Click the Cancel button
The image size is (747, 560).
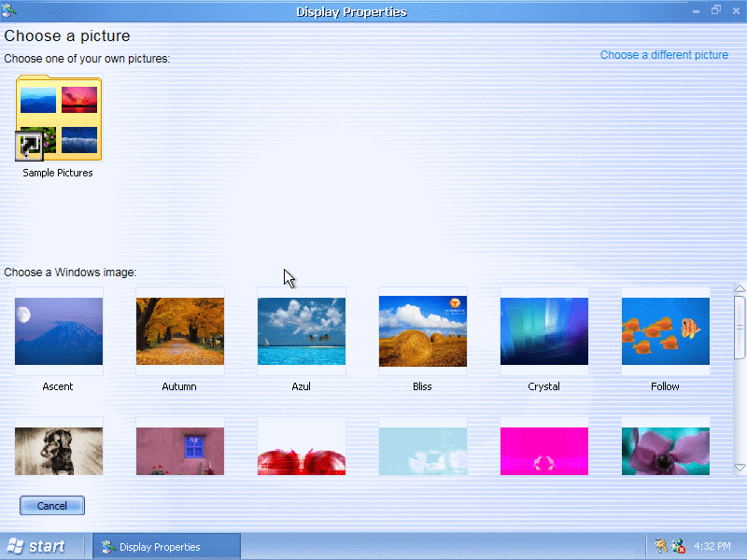tap(52, 505)
